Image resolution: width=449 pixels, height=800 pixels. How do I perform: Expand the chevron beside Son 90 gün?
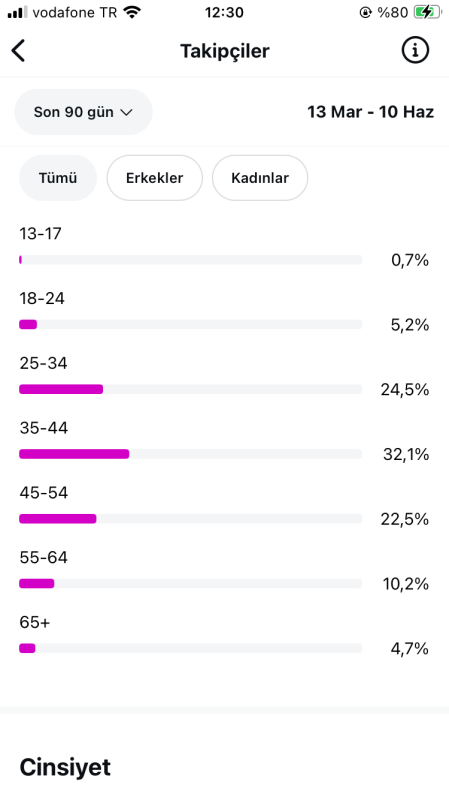point(126,112)
